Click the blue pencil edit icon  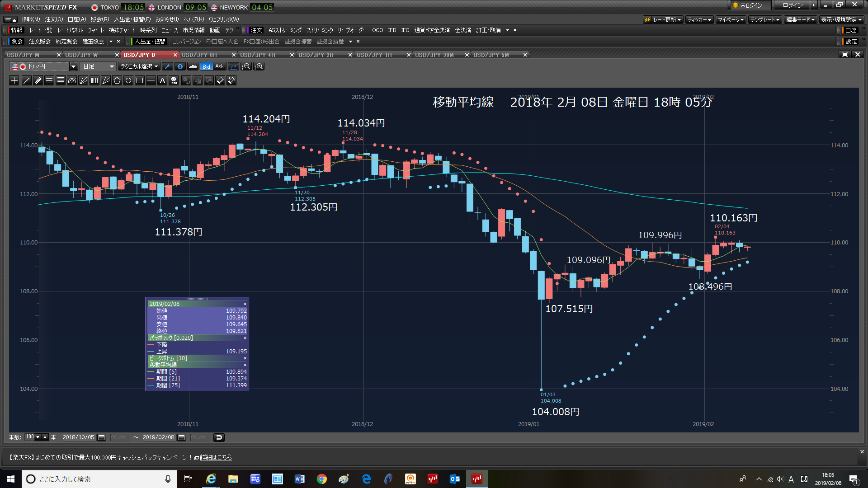167,66
